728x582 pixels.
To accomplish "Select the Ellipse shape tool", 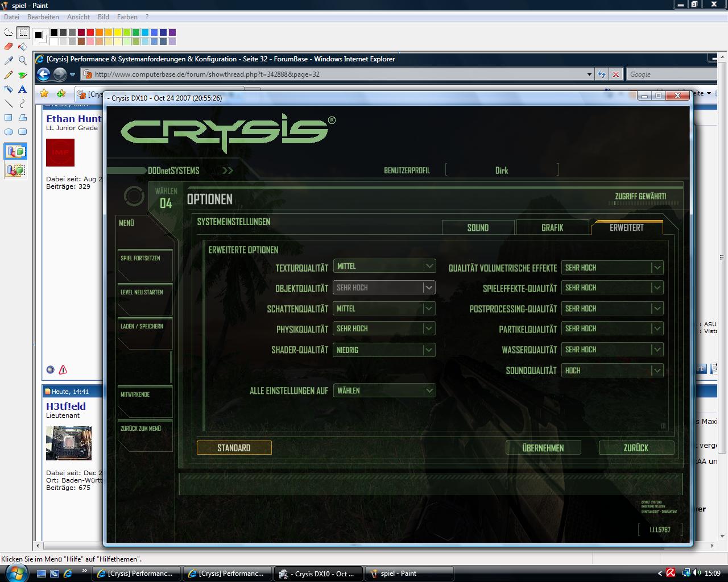I will click(x=9, y=131).
